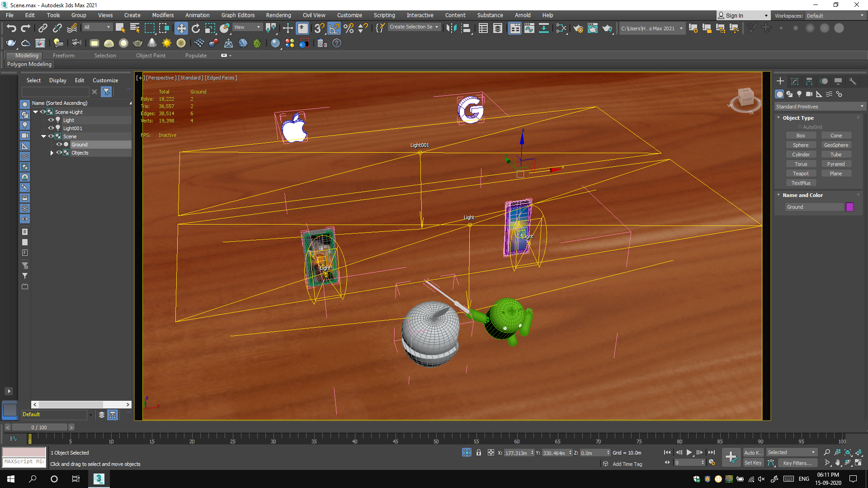Select the Select and Rotate tool
The height and width of the screenshot is (488, 868).
pos(196,28)
